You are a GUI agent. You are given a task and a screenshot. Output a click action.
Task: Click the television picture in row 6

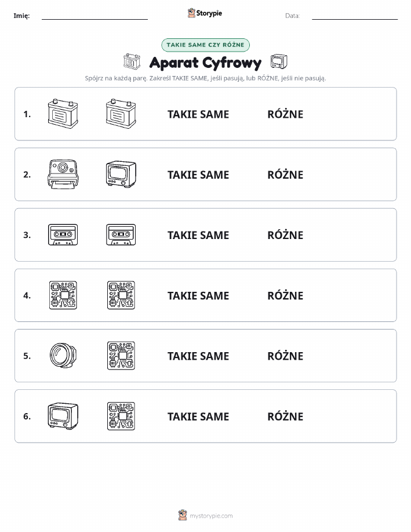[x=63, y=416]
